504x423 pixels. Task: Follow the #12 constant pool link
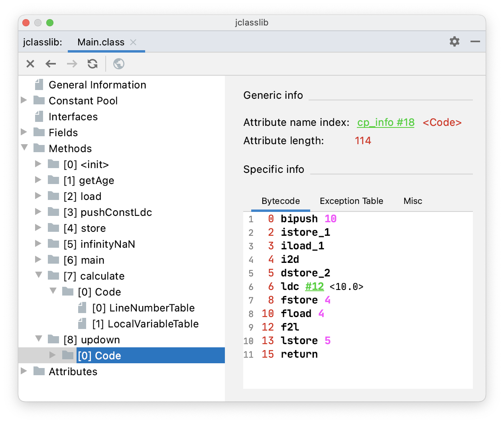(x=314, y=287)
